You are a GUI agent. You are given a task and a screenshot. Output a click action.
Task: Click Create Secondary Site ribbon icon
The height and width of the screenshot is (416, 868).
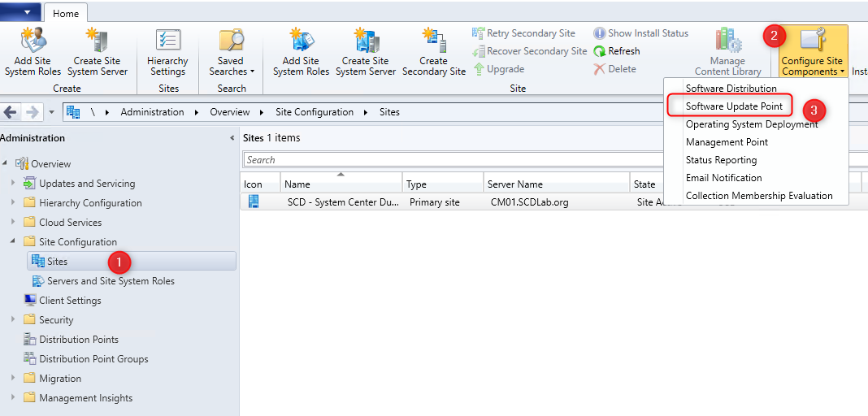coord(434,41)
